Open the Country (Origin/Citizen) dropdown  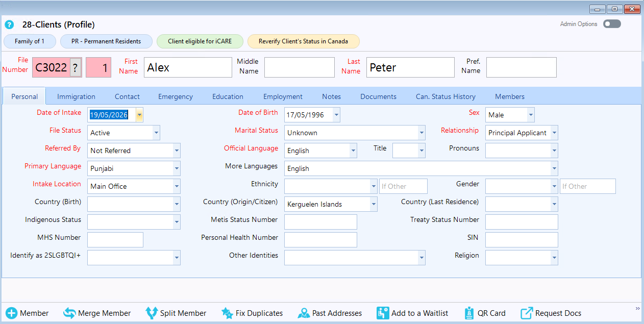374,204
